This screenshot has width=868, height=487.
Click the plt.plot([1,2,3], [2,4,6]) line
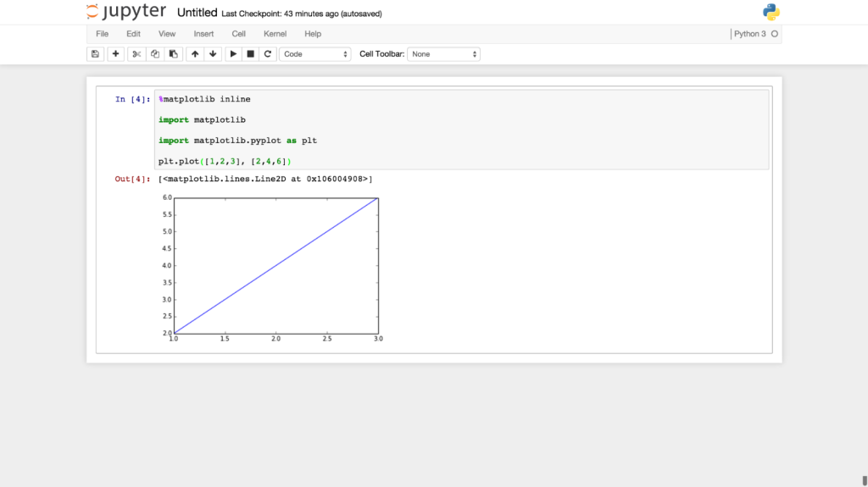pyautogui.click(x=225, y=162)
